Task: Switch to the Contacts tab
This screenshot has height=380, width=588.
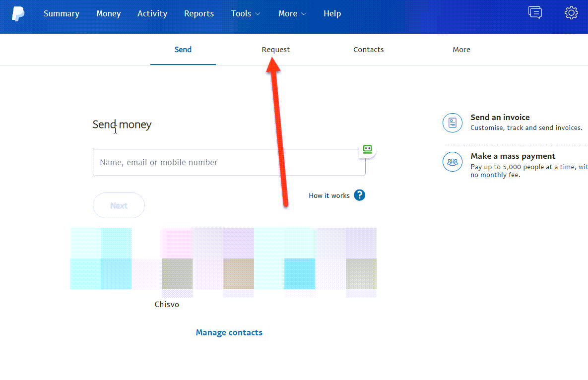Action: (368, 50)
